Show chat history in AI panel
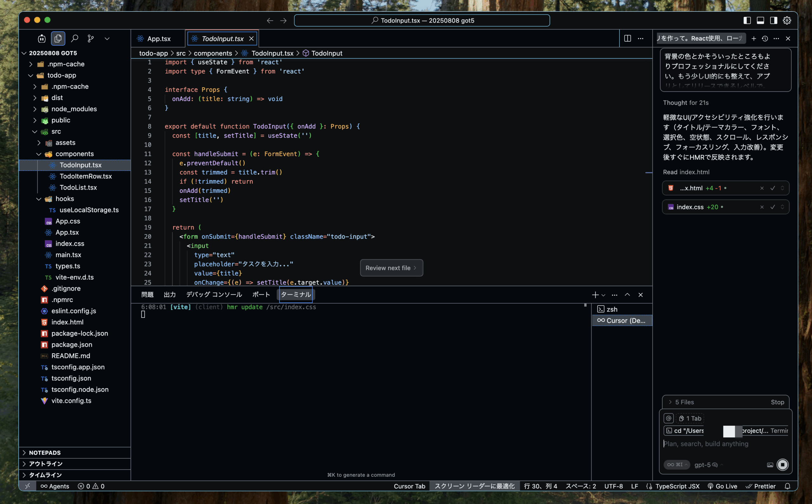The height and width of the screenshot is (504, 812). tap(765, 38)
